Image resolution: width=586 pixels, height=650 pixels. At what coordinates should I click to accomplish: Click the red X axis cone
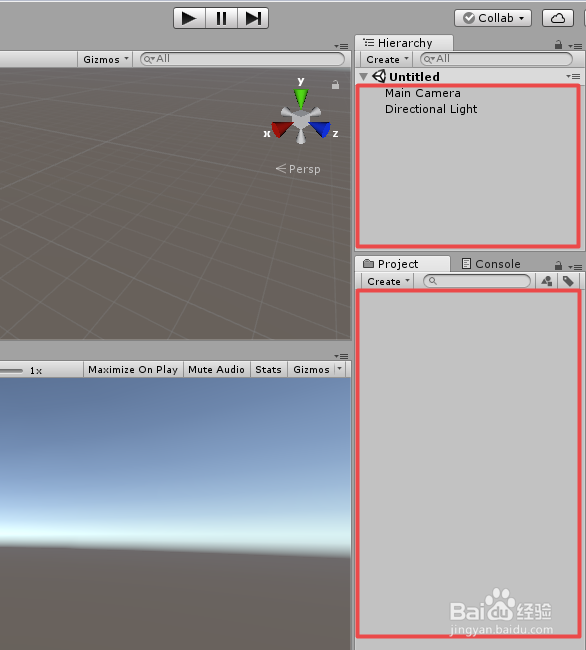tap(282, 129)
